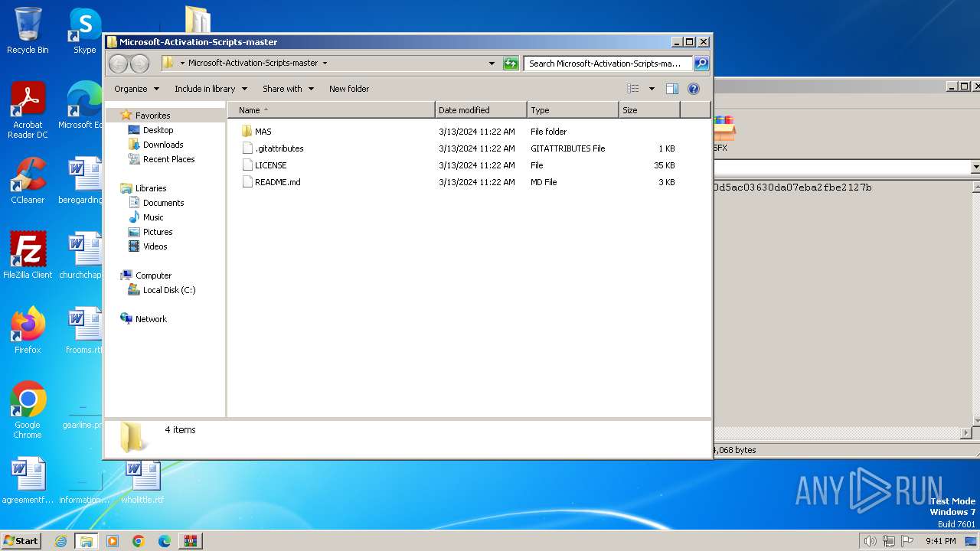Image resolution: width=980 pixels, height=551 pixels.
Task: Refresh the current folder view
Action: point(511,64)
